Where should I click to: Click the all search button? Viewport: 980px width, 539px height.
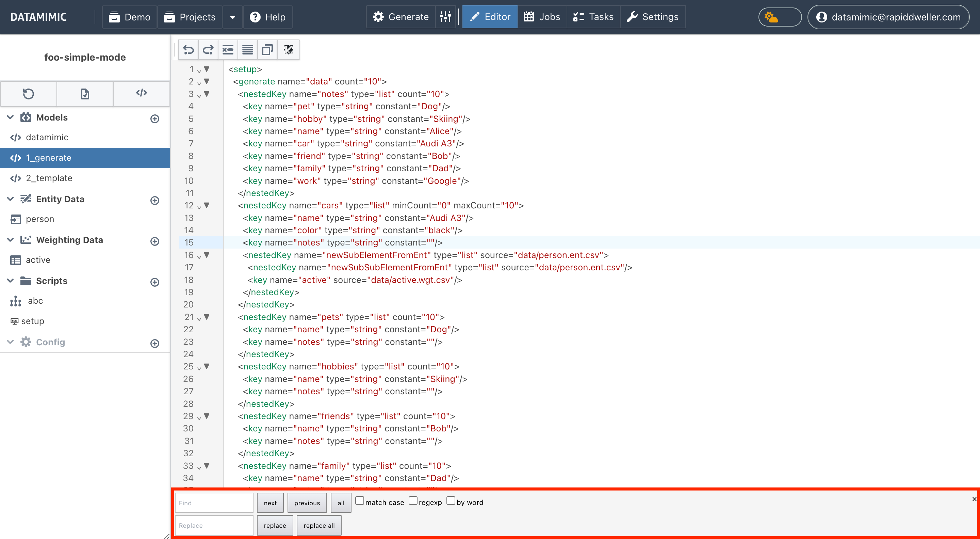click(341, 503)
